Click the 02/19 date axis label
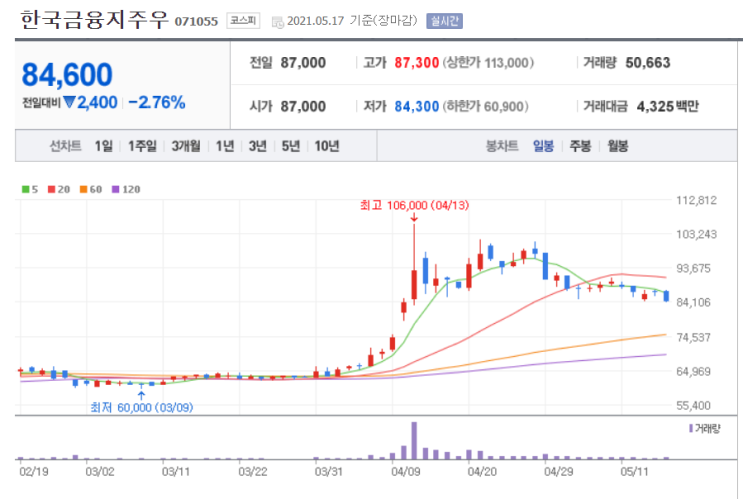743x499 pixels. 34,472
